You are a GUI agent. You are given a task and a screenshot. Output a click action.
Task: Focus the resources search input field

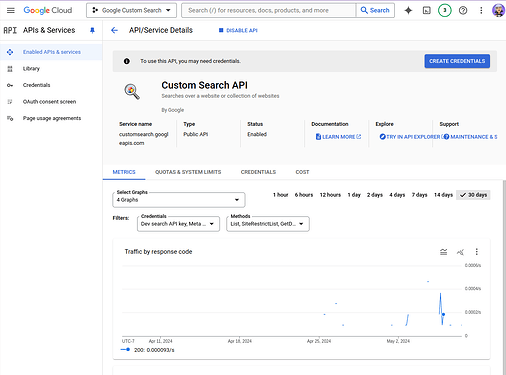269,10
